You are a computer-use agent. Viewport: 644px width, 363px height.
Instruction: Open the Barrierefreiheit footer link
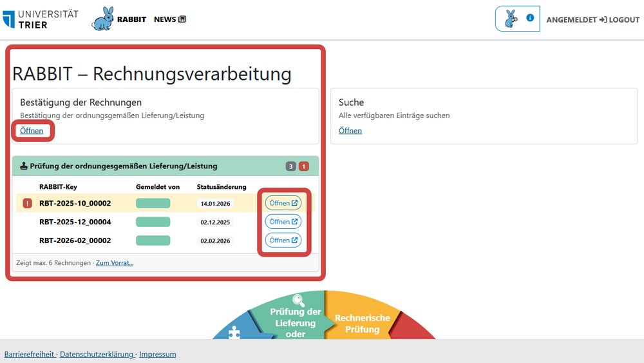(x=29, y=354)
